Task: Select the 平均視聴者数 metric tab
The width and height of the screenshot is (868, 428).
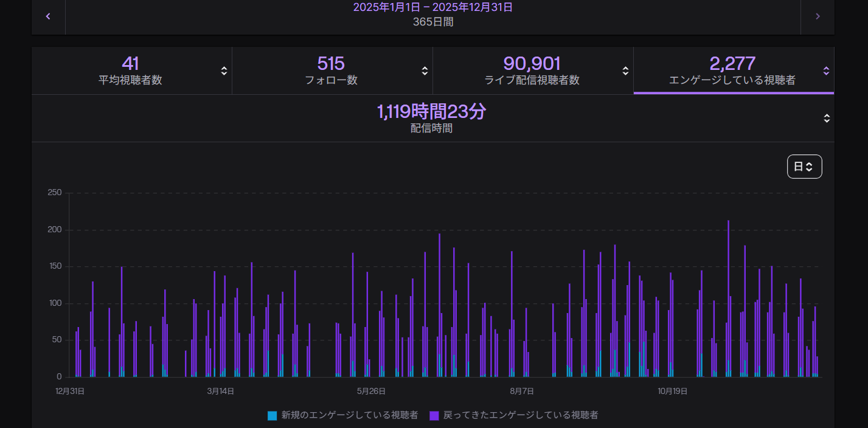Action: tap(130, 71)
